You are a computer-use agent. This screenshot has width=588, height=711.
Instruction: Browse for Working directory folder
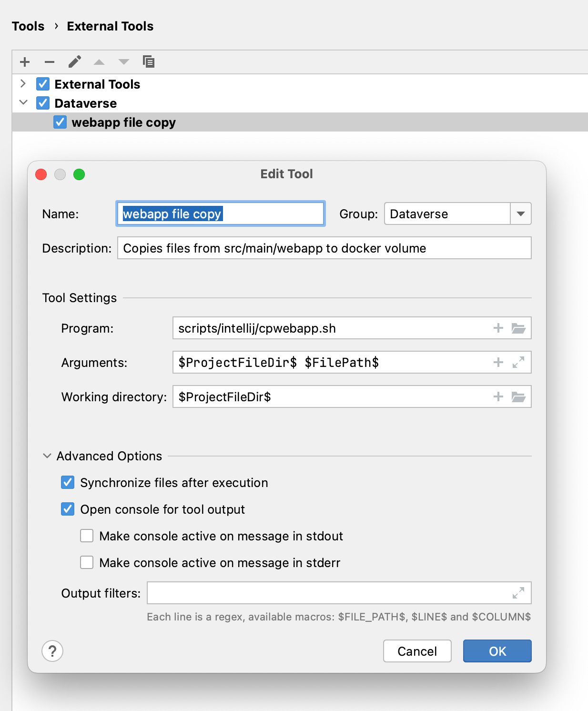click(518, 397)
